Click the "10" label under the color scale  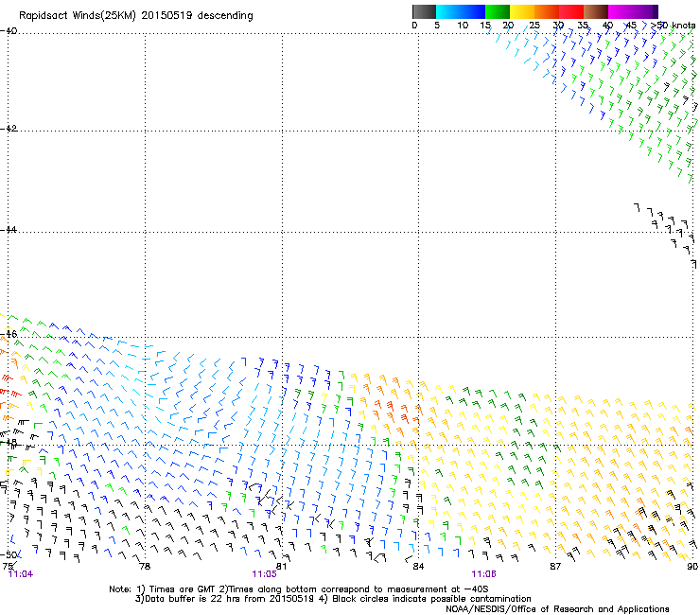point(463,26)
